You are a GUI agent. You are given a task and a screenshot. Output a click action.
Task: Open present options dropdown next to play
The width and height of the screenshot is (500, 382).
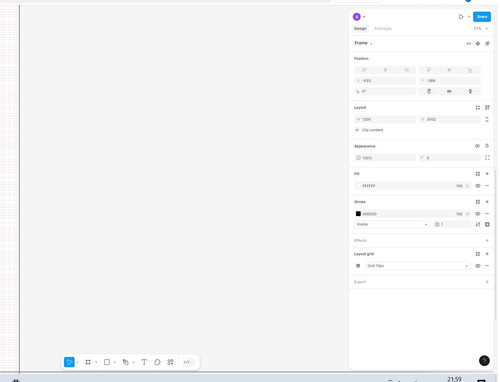point(469,17)
